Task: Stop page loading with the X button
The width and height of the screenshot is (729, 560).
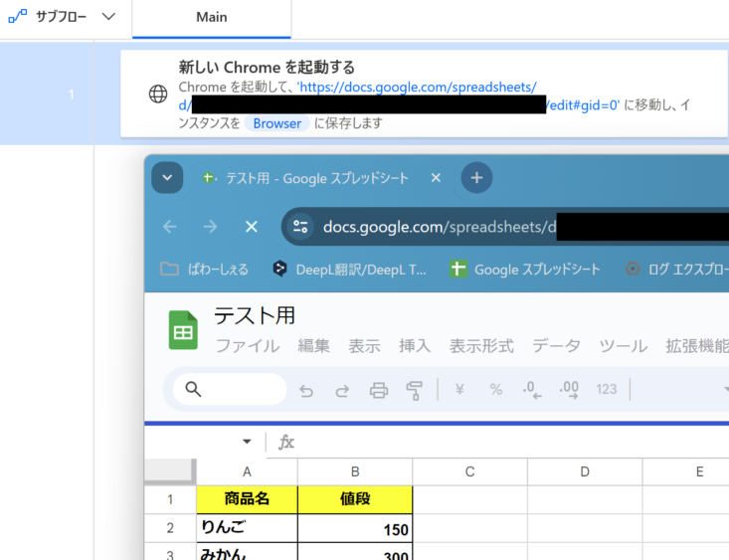Action: pyautogui.click(x=252, y=227)
